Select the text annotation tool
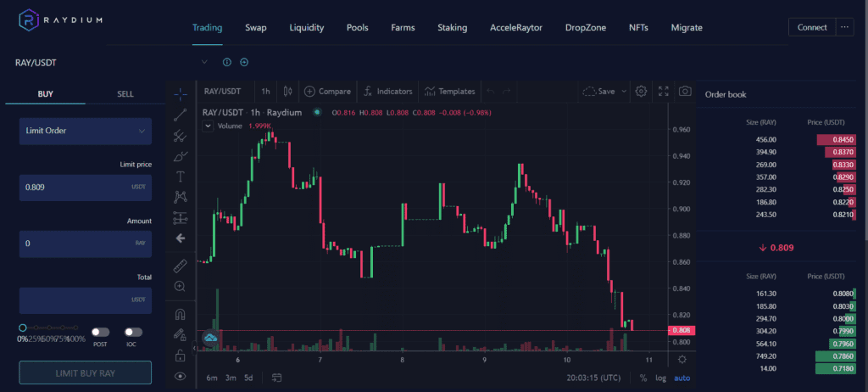Image resolution: width=868 pixels, height=392 pixels. point(180,176)
